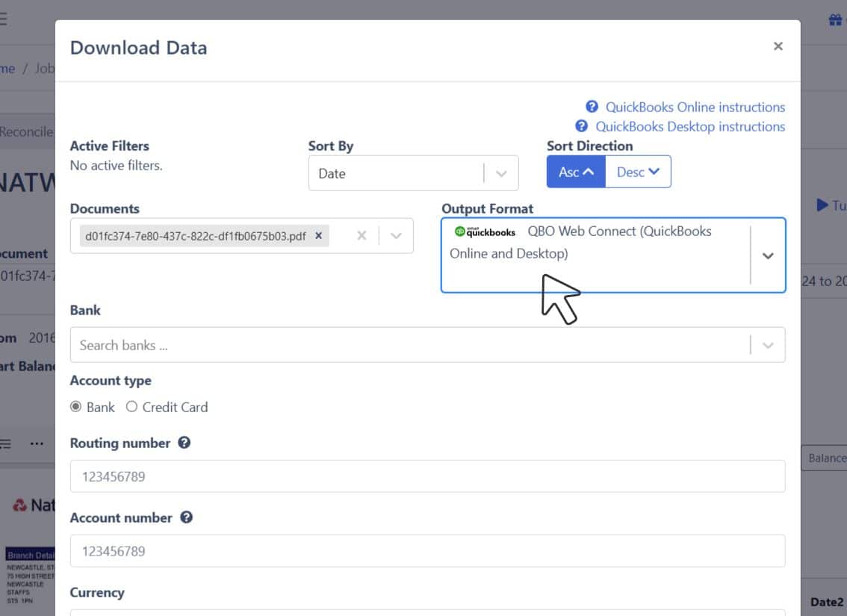847x616 pixels.
Task: Open QuickBooks Desktop instructions link
Action: [x=690, y=126]
